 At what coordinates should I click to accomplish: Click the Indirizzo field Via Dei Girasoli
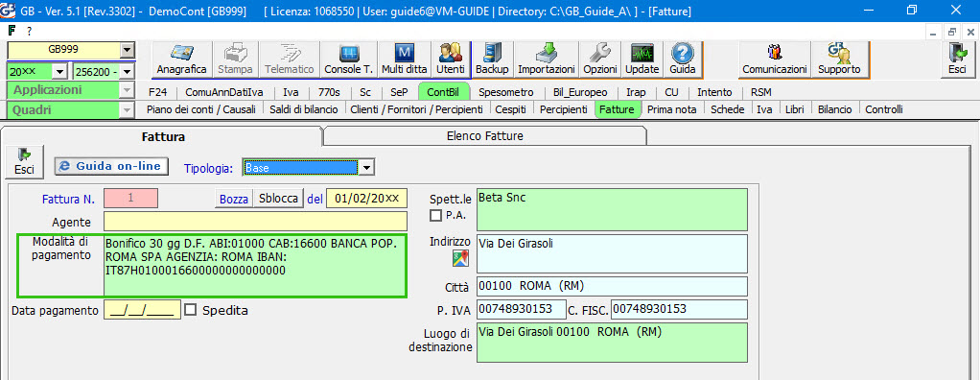pyautogui.click(x=612, y=253)
